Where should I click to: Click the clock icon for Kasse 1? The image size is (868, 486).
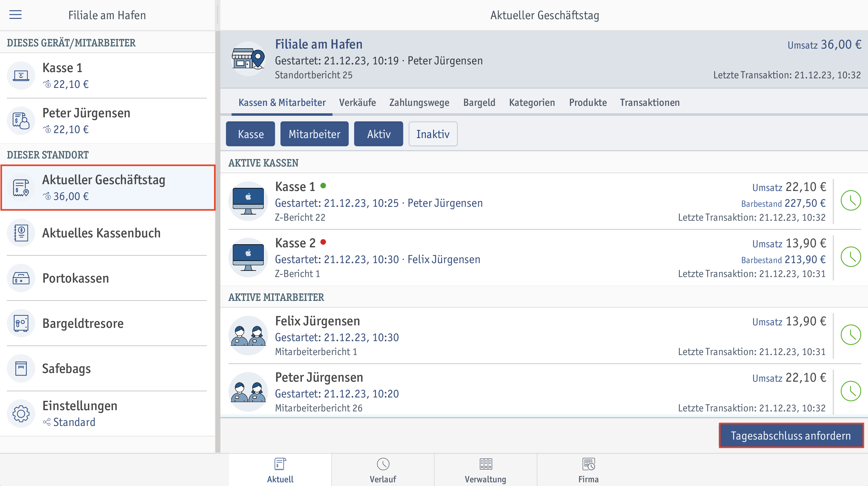click(851, 201)
